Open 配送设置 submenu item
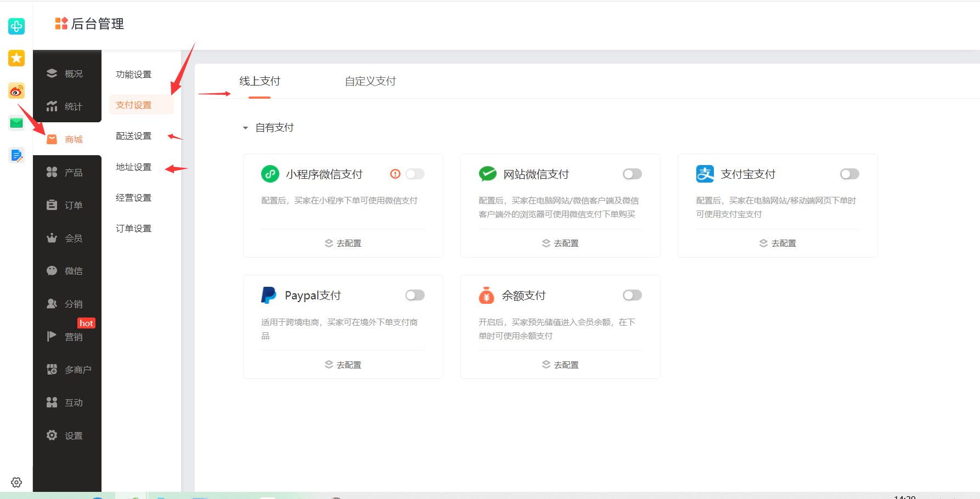Image resolution: width=980 pixels, height=499 pixels. point(133,135)
